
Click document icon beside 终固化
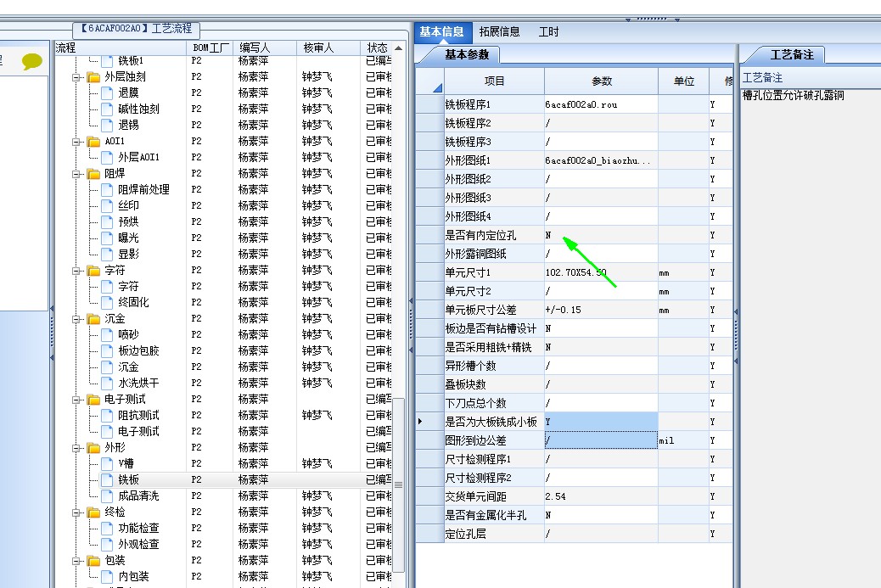(x=107, y=302)
